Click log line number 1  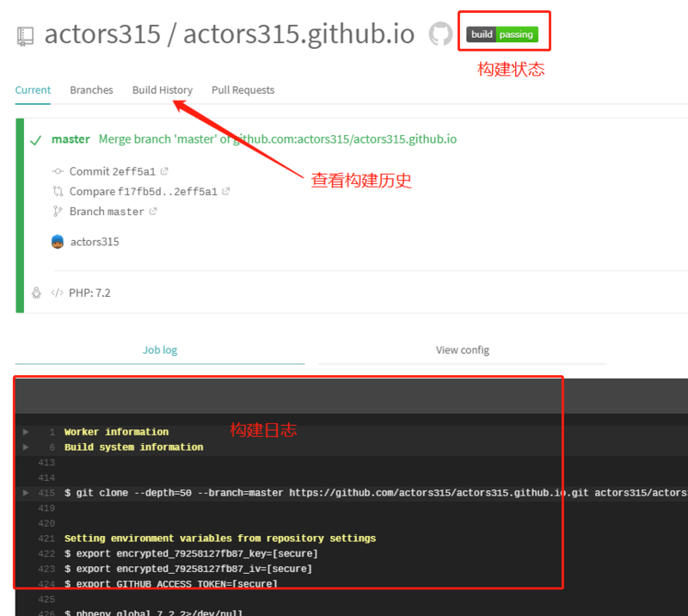tap(52, 432)
